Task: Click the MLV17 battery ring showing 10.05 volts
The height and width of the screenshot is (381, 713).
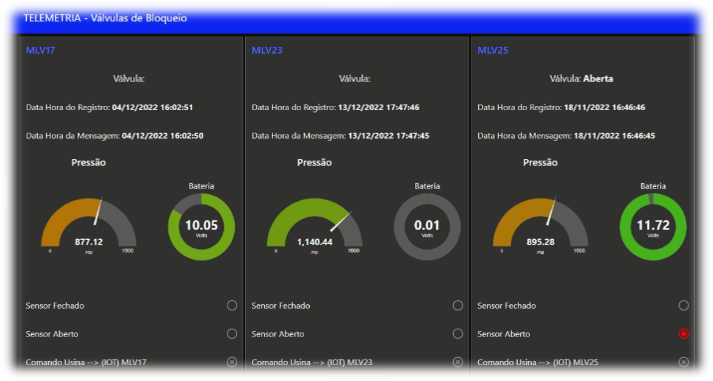Action: 201,226
